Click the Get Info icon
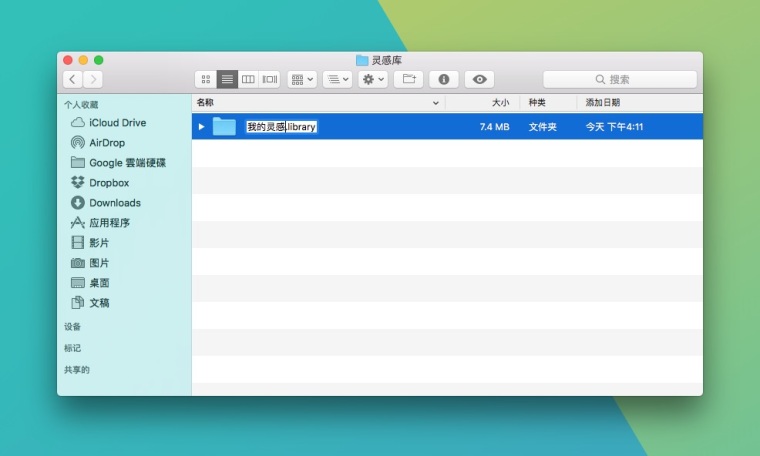Screen dimensions: 760x456 pyautogui.click(x=444, y=79)
